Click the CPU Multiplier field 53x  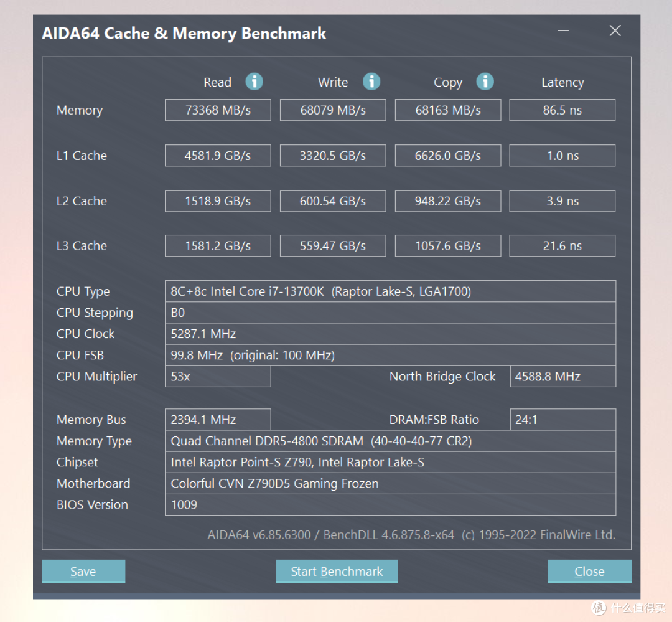pyautogui.click(x=218, y=376)
